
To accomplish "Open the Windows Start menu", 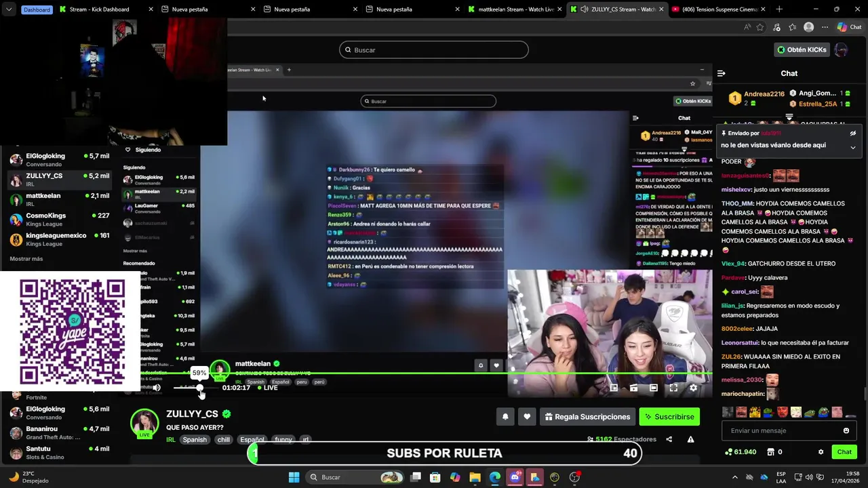I will [294, 477].
